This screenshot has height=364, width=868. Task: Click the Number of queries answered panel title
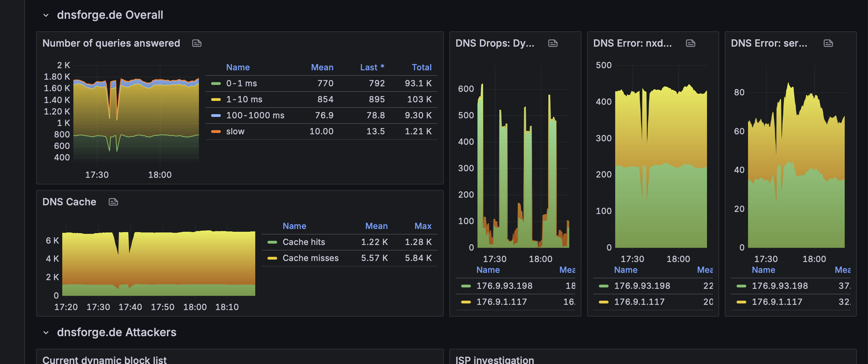[x=111, y=43]
